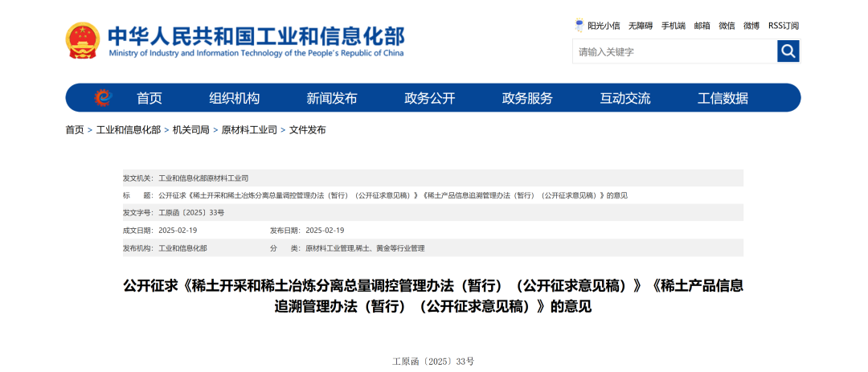This screenshot has width=868, height=372.
Task: Click the 微博 link at top
Action: coord(751,26)
